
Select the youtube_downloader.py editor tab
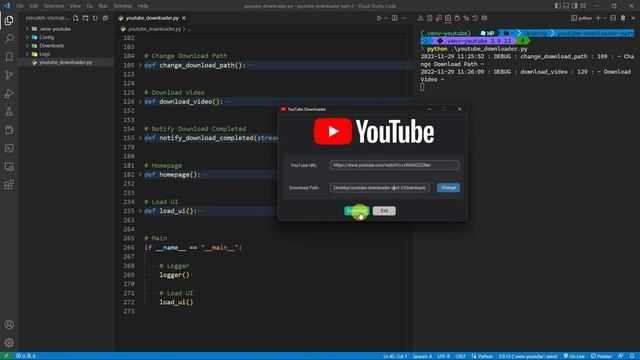click(x=151, y=18)
